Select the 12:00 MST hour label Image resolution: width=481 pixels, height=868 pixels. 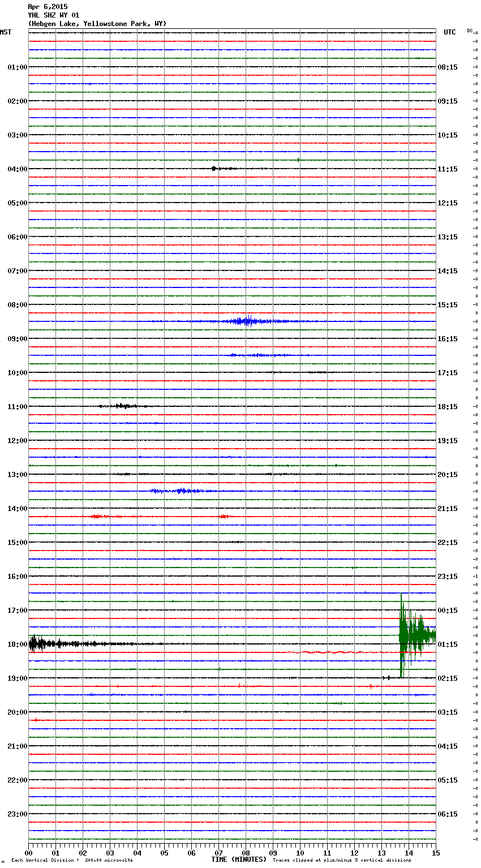(18, 441)
